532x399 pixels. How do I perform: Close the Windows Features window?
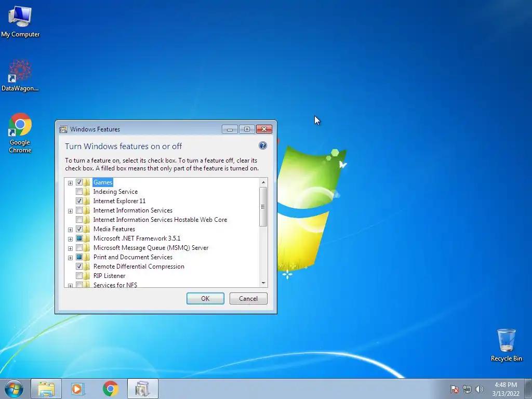[264, 129]
